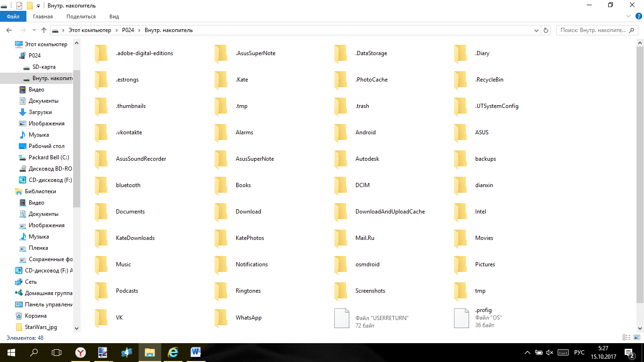Image resolution: width=644 pixels, height=362 pixels.
Task: Go up one level with the Up arrow
Action: coord(44,30)
